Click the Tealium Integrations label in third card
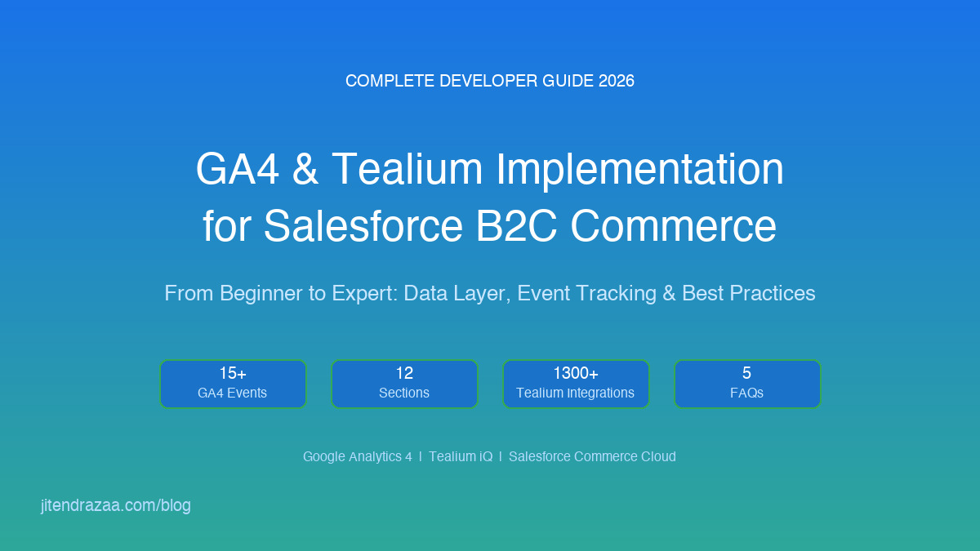The image size is (980, 551). pyautogui.click(x=576, y=393)
